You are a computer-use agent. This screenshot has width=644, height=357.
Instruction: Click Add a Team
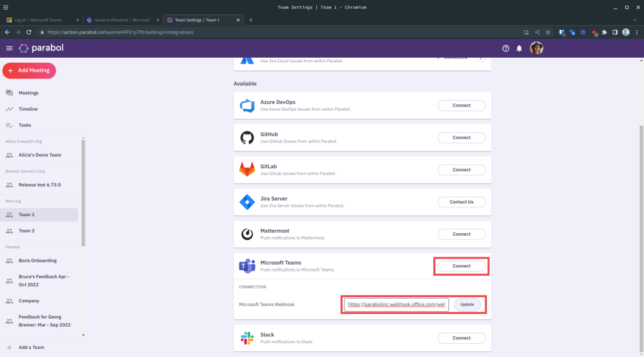pyautogui.click(x=31, y=348)
